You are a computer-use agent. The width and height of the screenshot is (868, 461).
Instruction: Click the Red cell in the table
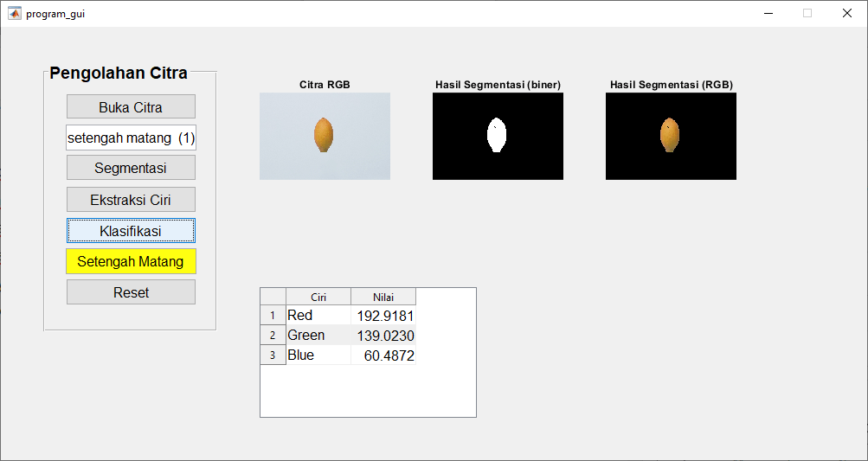click(x=318, y=316)
